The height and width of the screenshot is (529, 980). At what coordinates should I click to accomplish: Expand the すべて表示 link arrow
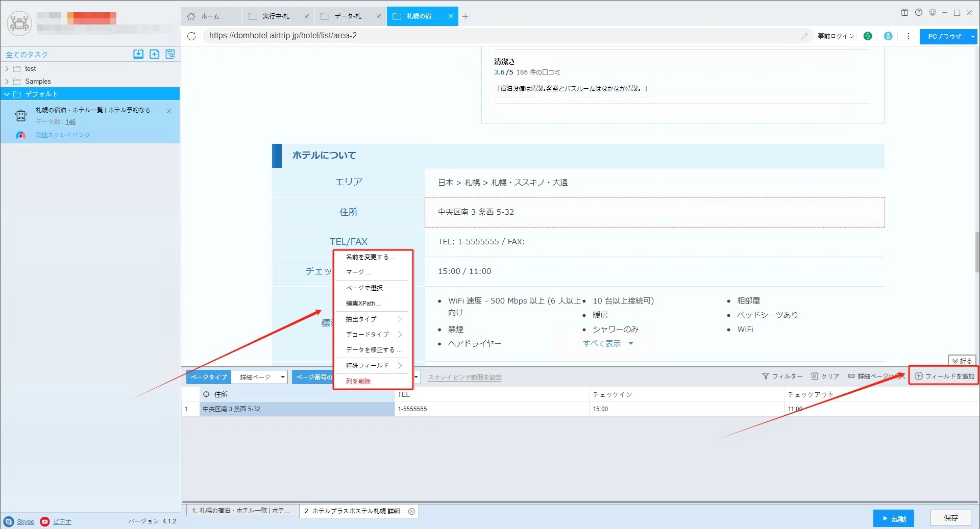pos(631,343)
